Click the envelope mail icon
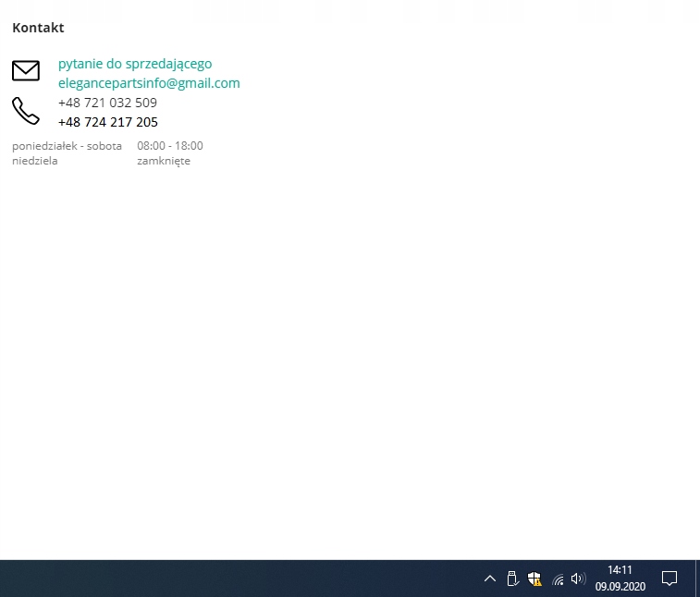The image size is (700, 597). click(x=26, y=70)
